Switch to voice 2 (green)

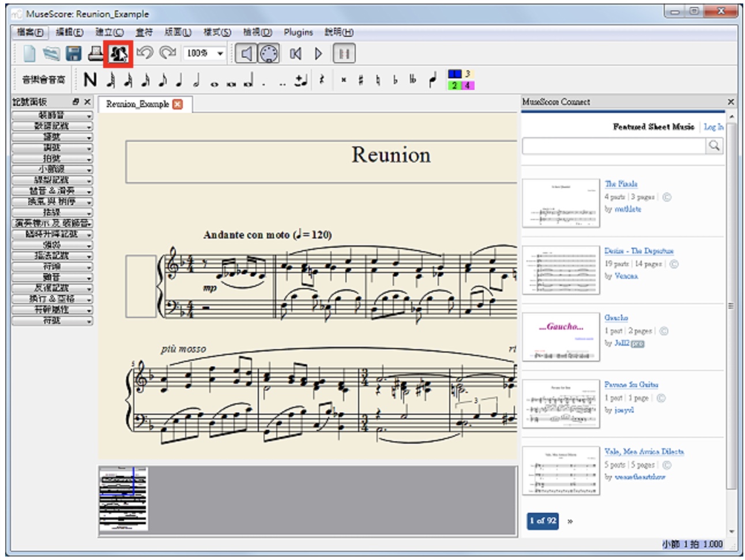pyautogui.click(x=454, y=85)
